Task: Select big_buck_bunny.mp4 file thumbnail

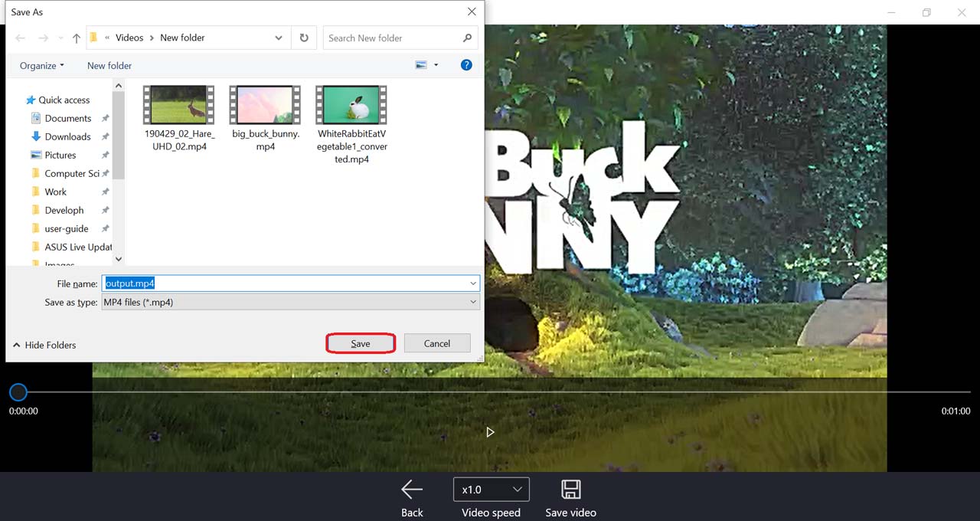Action: tap(266, 105)
